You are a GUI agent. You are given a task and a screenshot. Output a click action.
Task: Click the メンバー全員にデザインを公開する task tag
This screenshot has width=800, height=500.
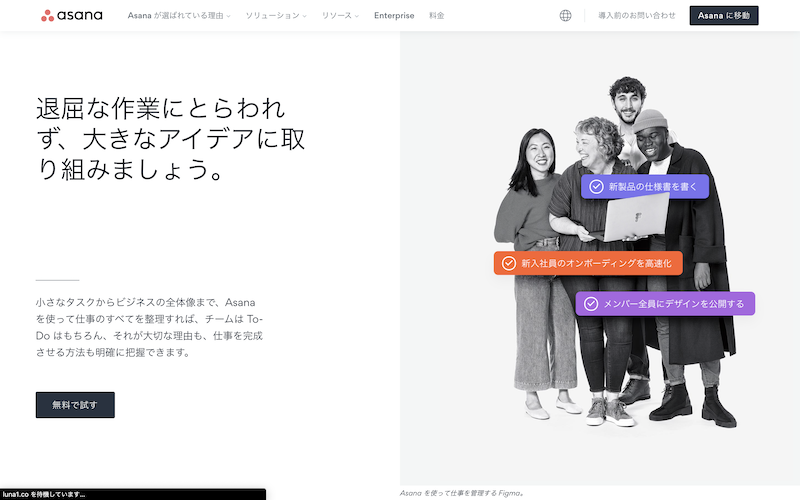coord(665,304)
